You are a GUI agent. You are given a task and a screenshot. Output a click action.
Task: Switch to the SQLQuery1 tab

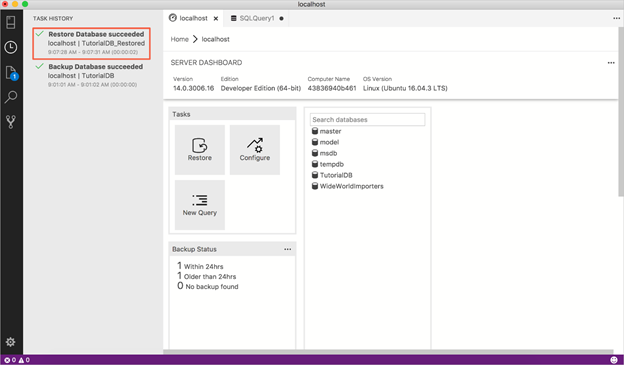click(257, 18)
